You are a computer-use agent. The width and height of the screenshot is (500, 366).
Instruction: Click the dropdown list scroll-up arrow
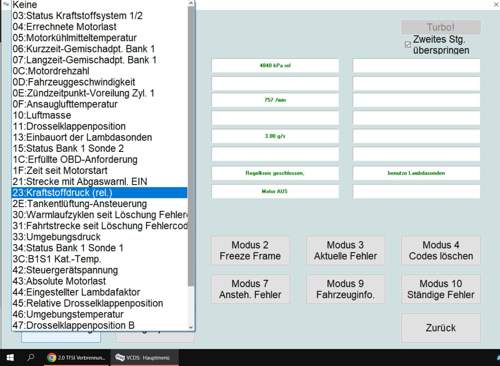(x=191, y=3)
